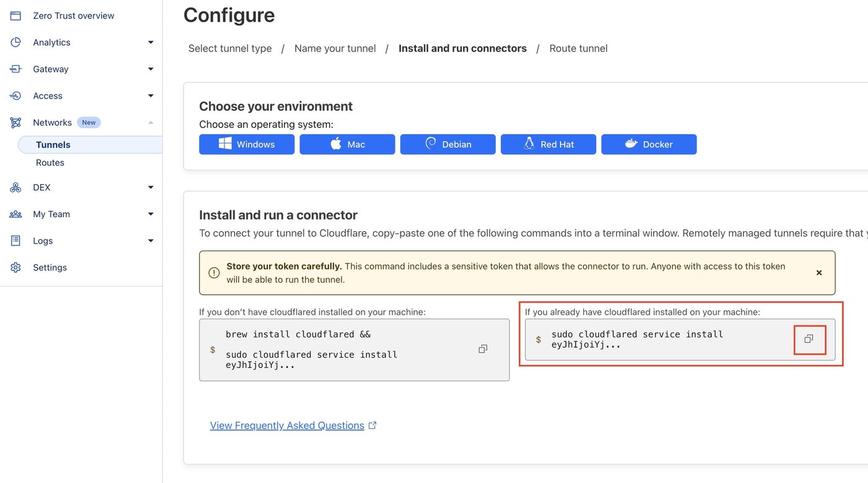Expand the Logs menu arrow
This screenshot has height=483, width=868.
pyautogui.click(x=151, y=241)
